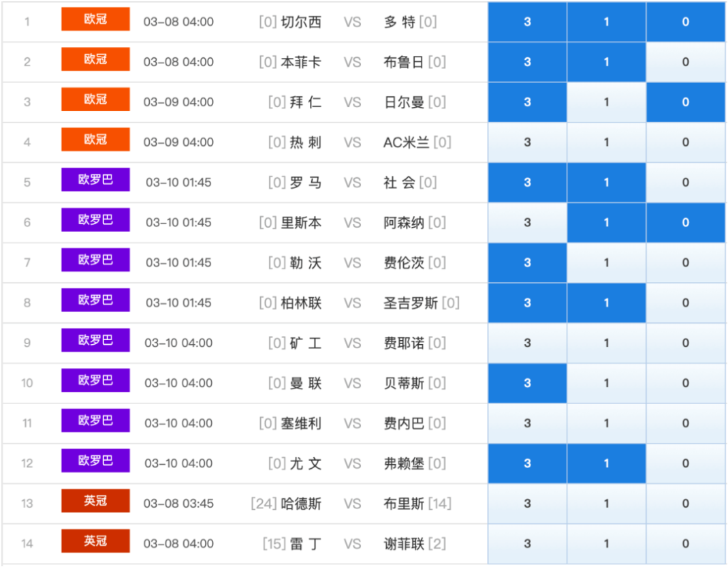Select option 3 for 哈德斯 vs 布里斯
728x567 pixels.
coord(527,504)
